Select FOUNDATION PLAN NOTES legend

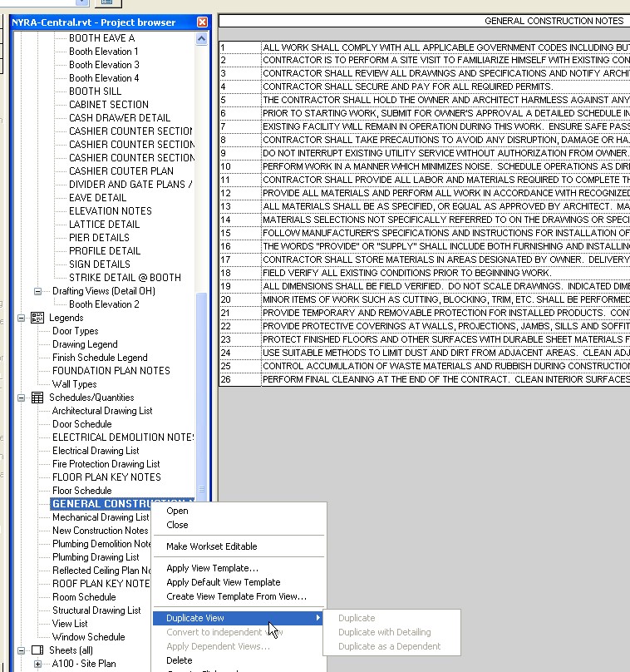pyautogui.click(x=111, y=371)
